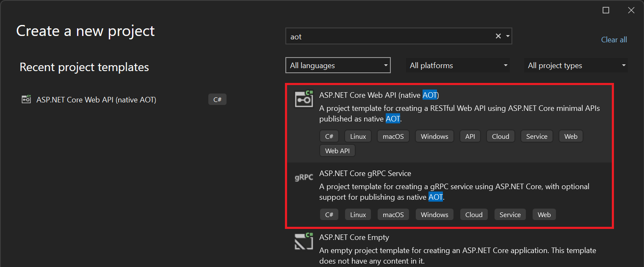
Task: Click the Clear all link
Action: coord(614,39)
